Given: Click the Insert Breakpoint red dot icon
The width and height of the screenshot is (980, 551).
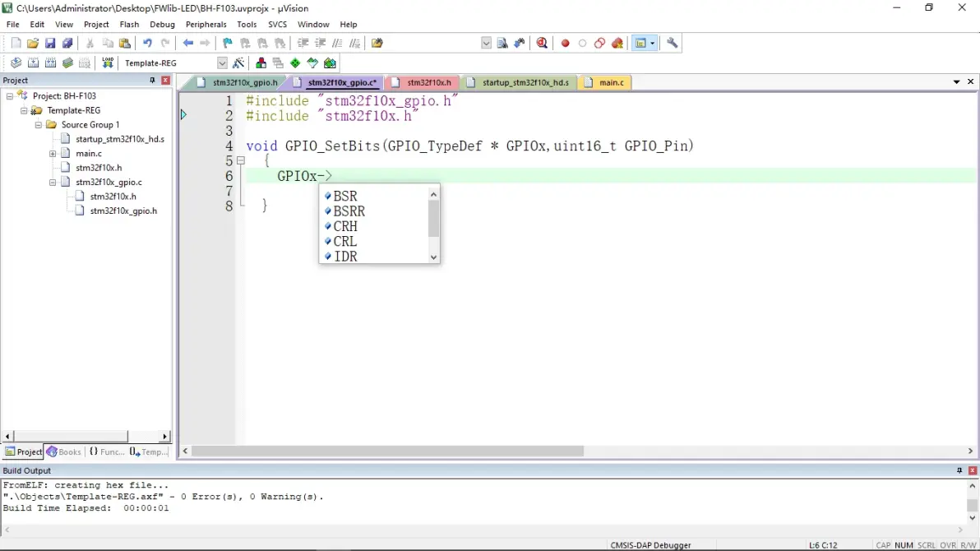Looking at the screenshot, I should coord(566,44).
